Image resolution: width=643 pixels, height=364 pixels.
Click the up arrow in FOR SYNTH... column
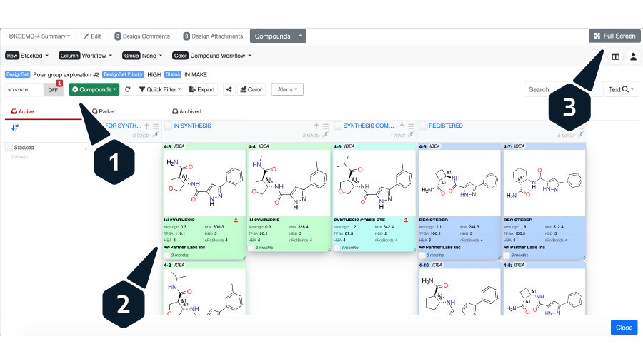pyautogui.click(x=146, y=126)
